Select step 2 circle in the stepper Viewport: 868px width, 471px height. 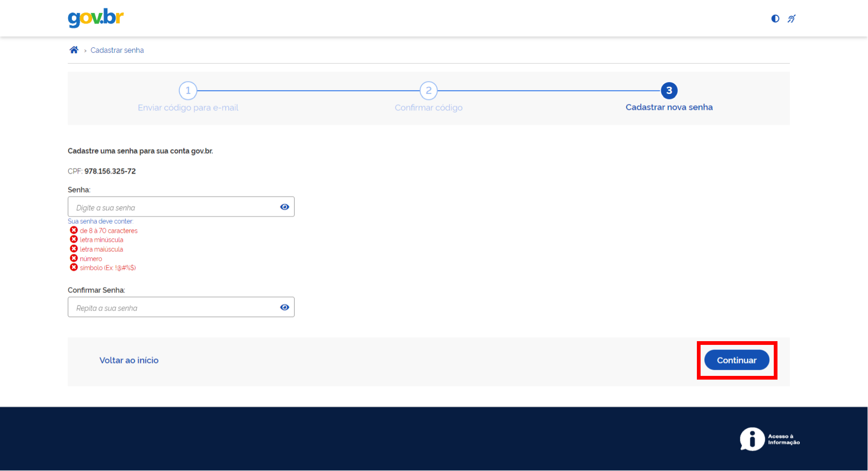click(x=429, y=91)
